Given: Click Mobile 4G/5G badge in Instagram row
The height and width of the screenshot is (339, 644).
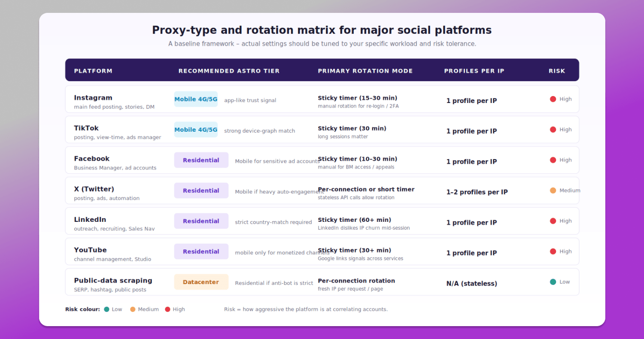Looking at the screenshot, I should [x=196, y=99].
